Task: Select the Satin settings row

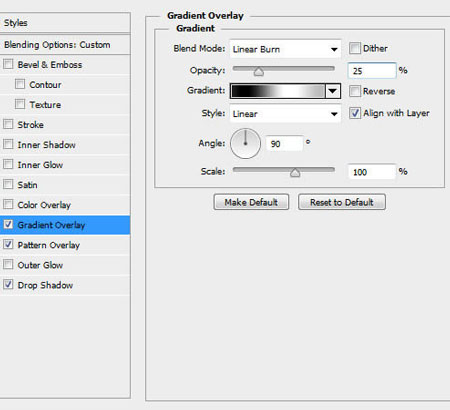Action: tap(65, 184)
